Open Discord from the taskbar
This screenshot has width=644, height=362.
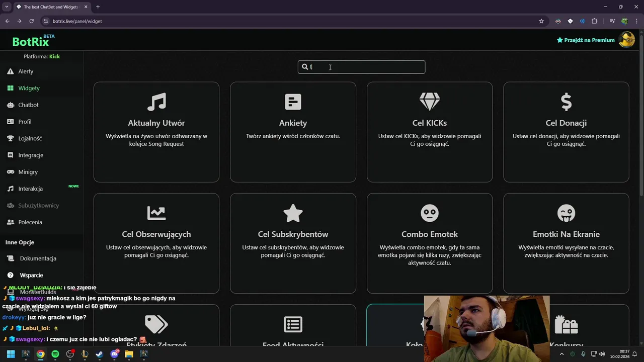(114, 354)
